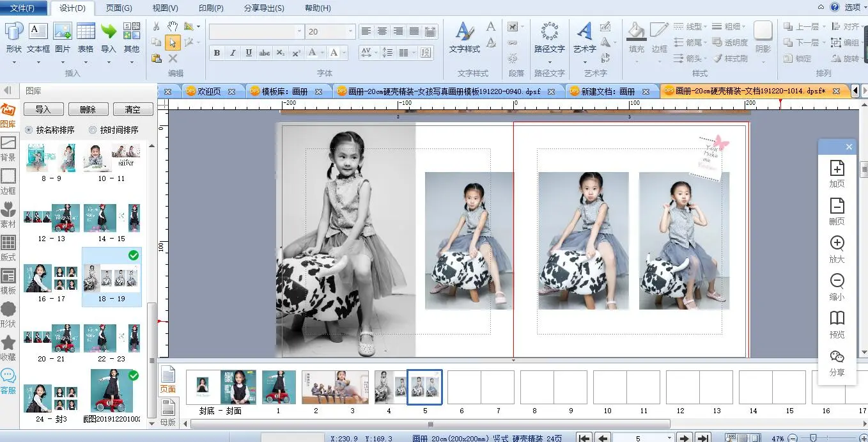
Task: Select 按时间排序 sort by time
Action: (x=93, y=130)
